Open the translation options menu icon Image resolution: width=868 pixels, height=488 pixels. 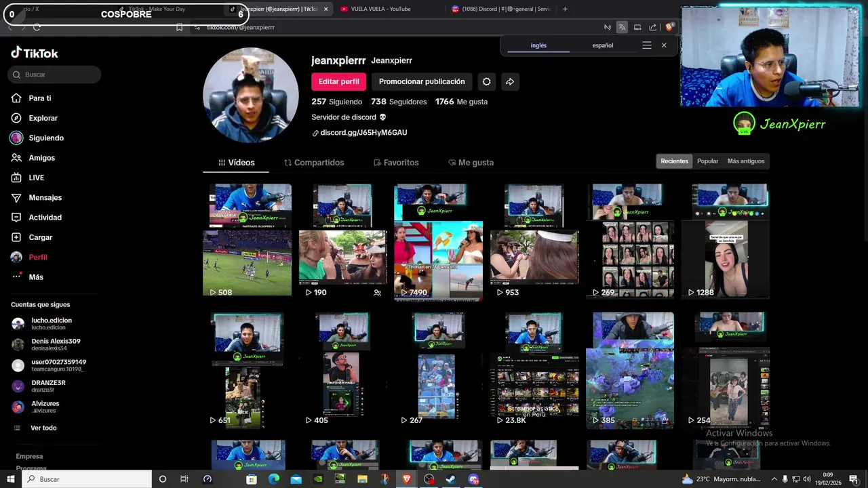pos(647,45)
